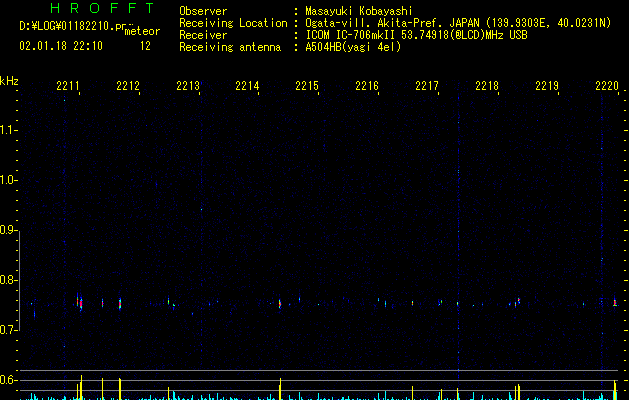Viewport: 629px width, 400px height.
Task: Click the A504HB(yagi 4el) antenna text
Action: (x=353, y=47)
